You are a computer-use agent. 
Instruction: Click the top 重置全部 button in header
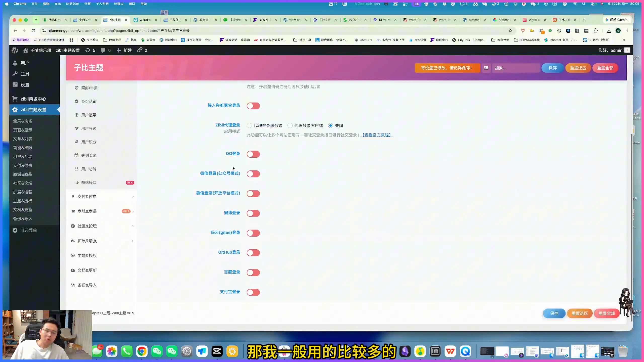coord(605,68)
